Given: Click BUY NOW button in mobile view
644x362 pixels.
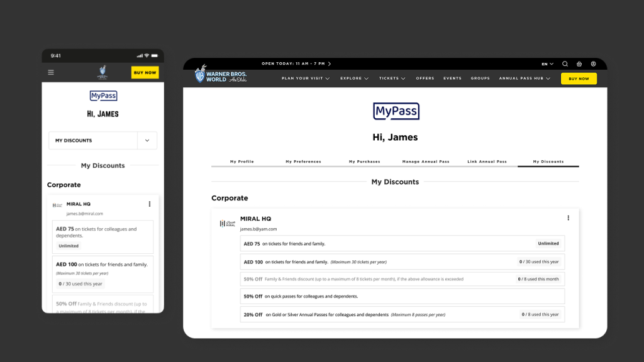Looking at the screenshot, I should (145, 72).
